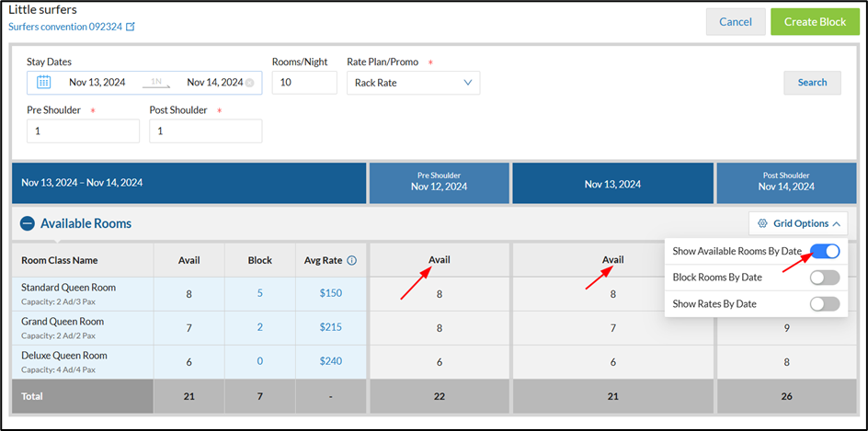Select the Grand Queen Room row name
Screen dimensions: 868x431
(x=63, y=322)
